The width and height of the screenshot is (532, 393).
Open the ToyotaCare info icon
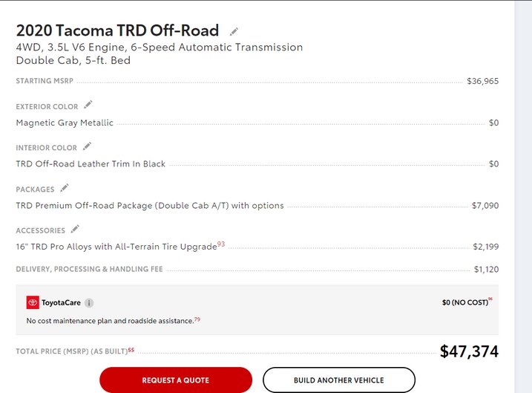click(x=89, y=302)
